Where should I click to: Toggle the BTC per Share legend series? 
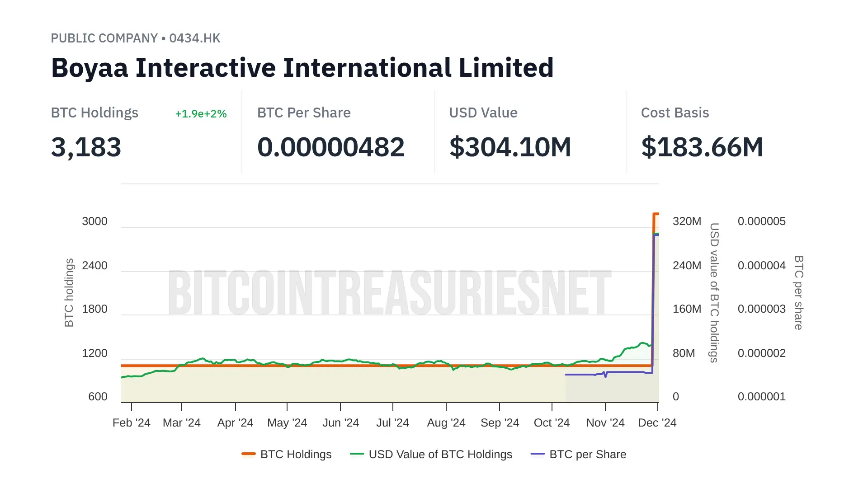(587, 454)
